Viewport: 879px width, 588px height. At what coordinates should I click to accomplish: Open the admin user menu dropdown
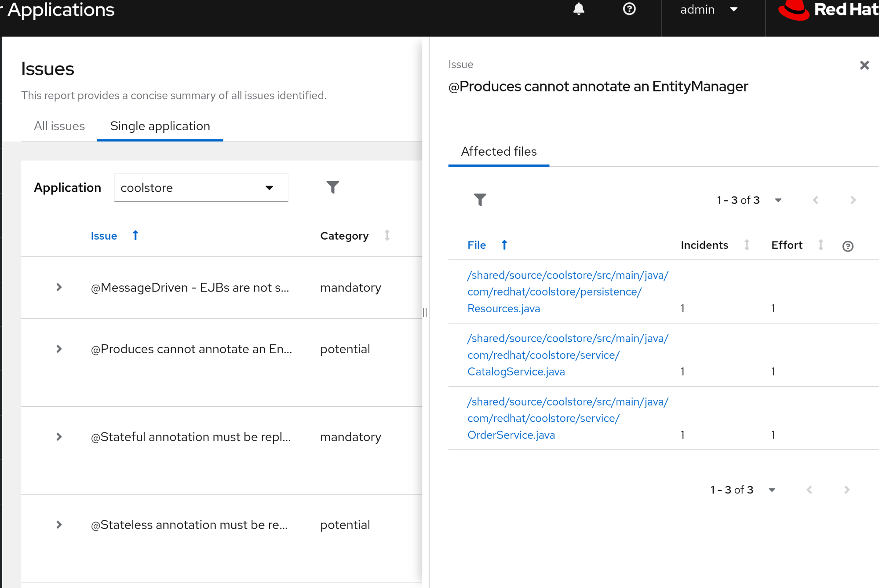pos(708,10)
